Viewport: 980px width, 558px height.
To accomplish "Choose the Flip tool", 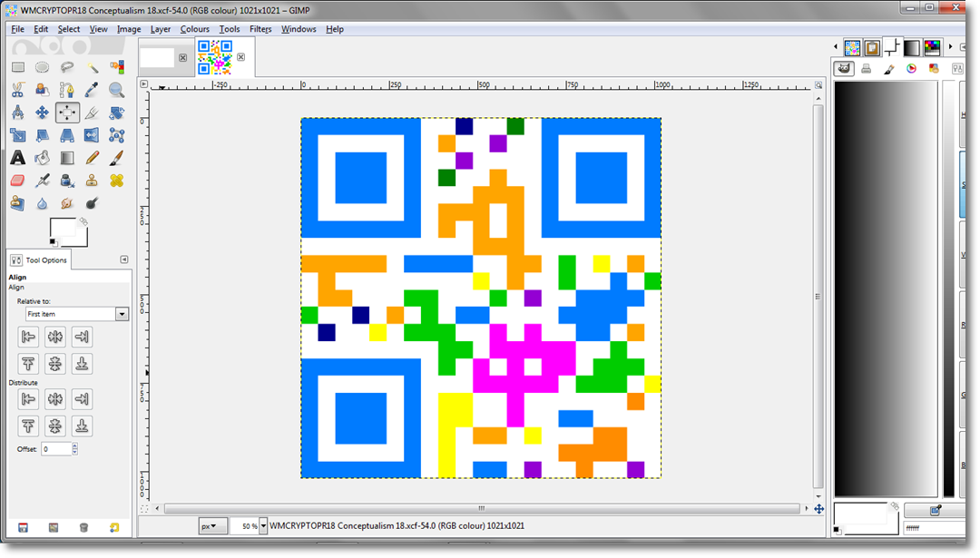I will [x=92, y=135].
